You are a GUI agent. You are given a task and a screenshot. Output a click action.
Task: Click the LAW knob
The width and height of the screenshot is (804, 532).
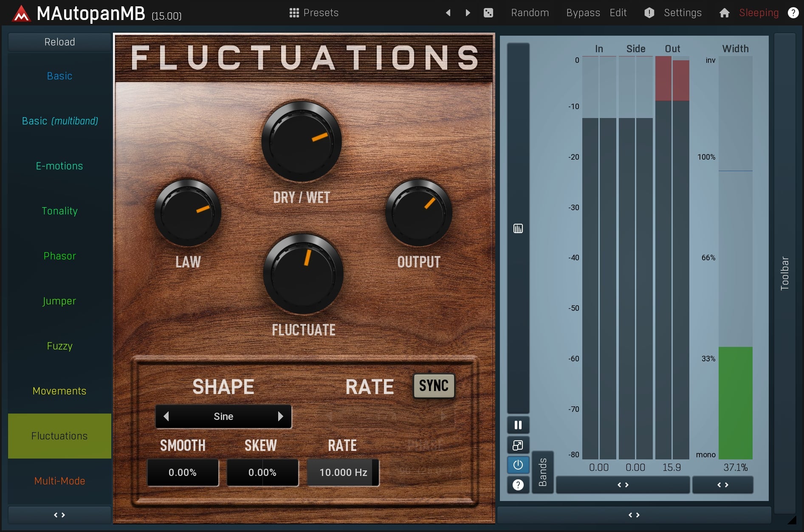188,212
